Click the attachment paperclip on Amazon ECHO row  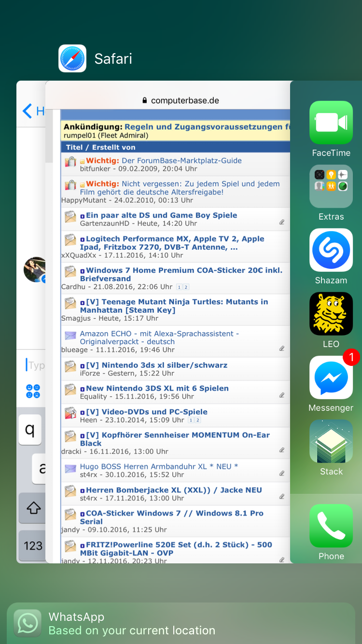[x=281, y=349]
